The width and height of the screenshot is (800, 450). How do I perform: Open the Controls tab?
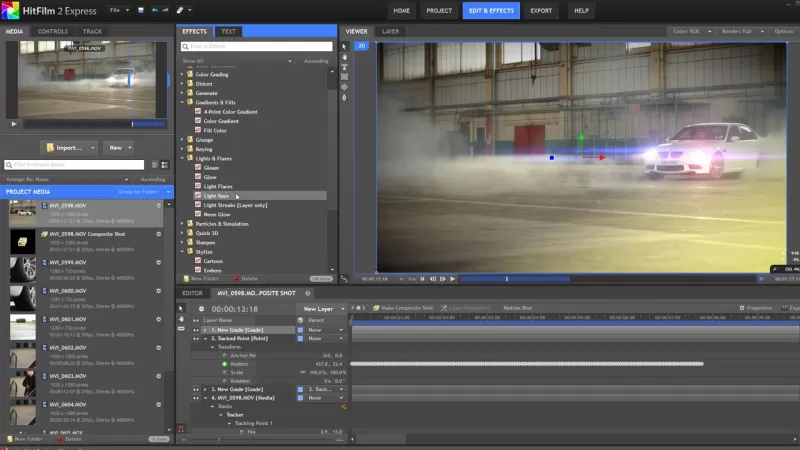[x=53, y=31]
